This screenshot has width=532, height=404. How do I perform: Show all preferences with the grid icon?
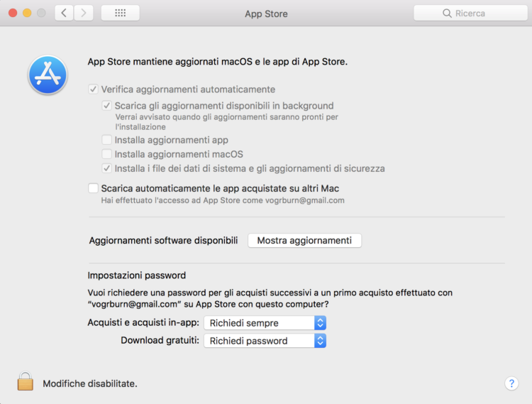pos(121,13)
